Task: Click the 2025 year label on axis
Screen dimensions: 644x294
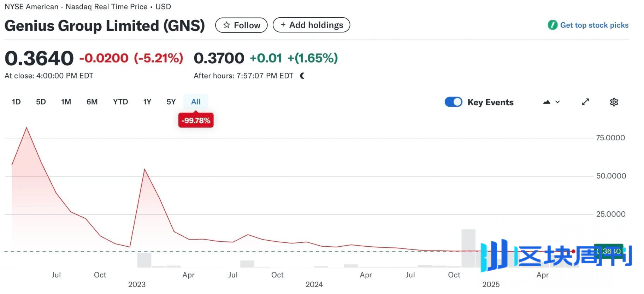Action: tap(491, 284)
